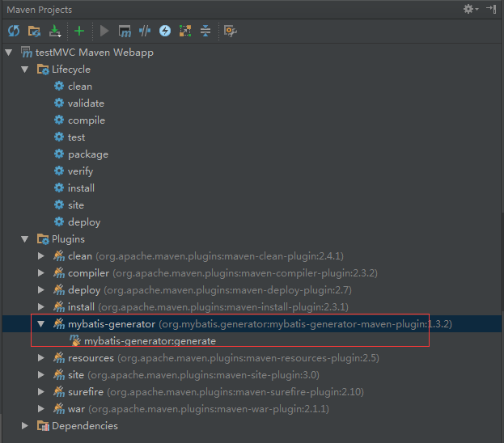The height and width of the screenshot is (443, 504).
Task: Click the Maven Projects panel title
Action: coord(39,10)
